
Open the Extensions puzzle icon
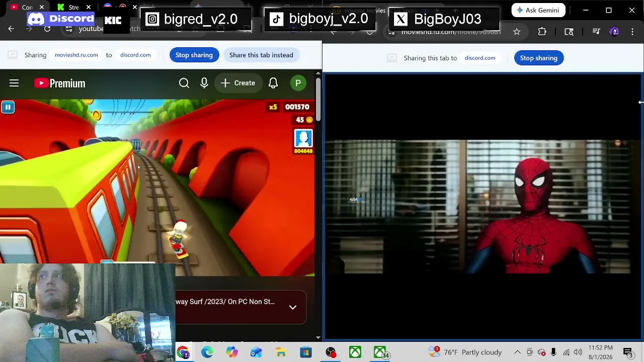pyautogui.click(x=542, y=32)
